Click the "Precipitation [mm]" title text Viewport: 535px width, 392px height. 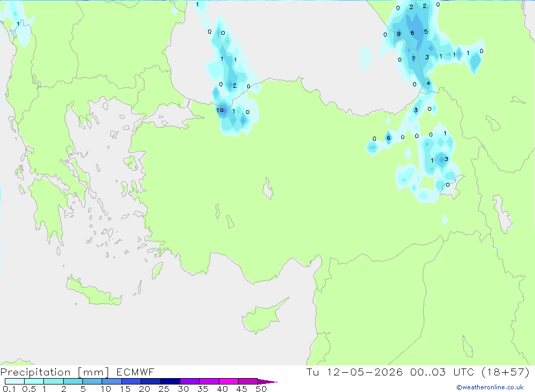[55, 372]
